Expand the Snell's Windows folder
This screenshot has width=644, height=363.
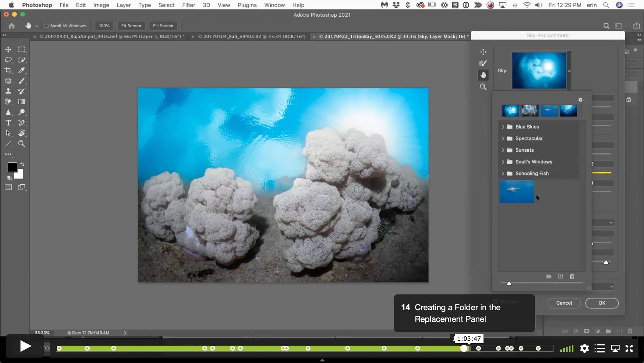click(503, 162)
